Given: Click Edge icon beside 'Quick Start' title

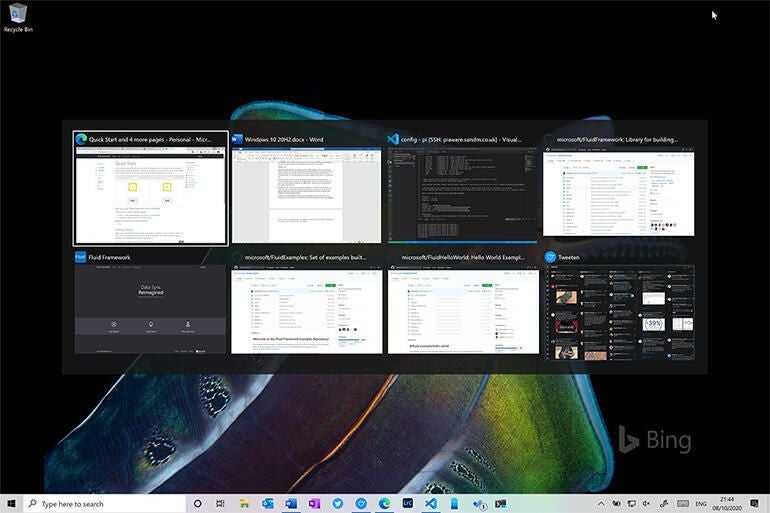Looking at the screenshot, I should (x=81, y=139).
